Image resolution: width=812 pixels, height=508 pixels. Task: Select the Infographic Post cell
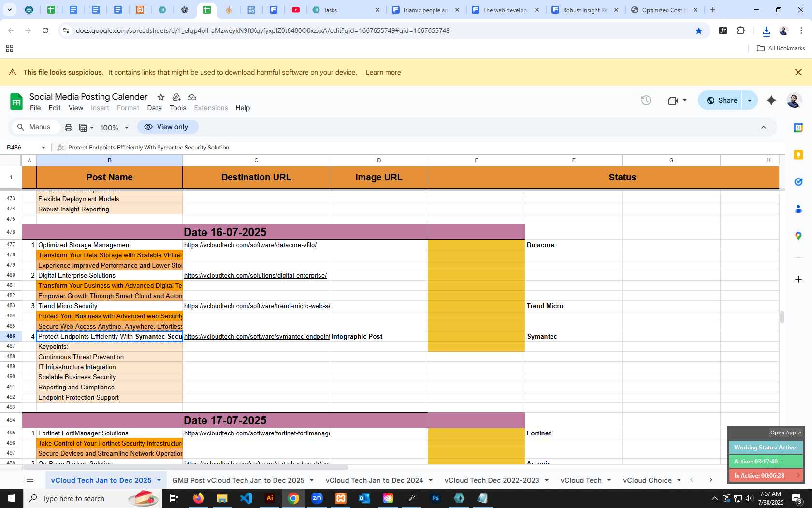point(379,337)
